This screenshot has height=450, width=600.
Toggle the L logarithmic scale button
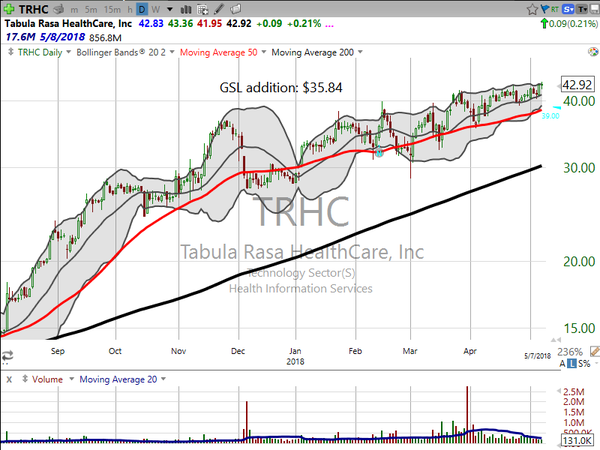tap(571, 363)
